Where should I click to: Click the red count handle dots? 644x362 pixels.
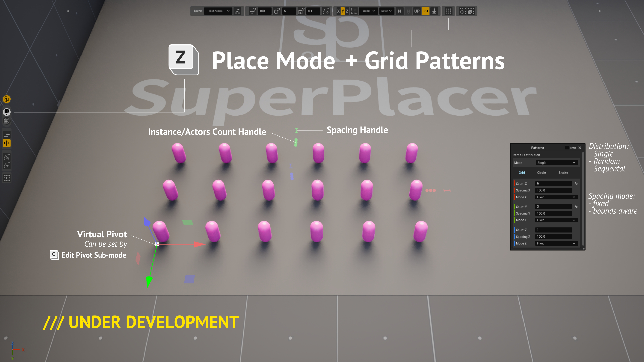pos(430,190)
